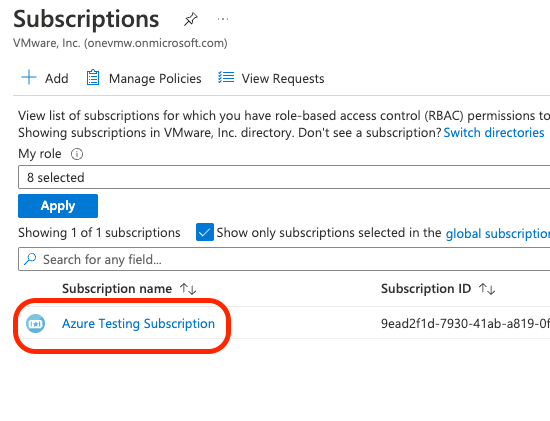Open the ellipsis more options menu

point(223,19)
